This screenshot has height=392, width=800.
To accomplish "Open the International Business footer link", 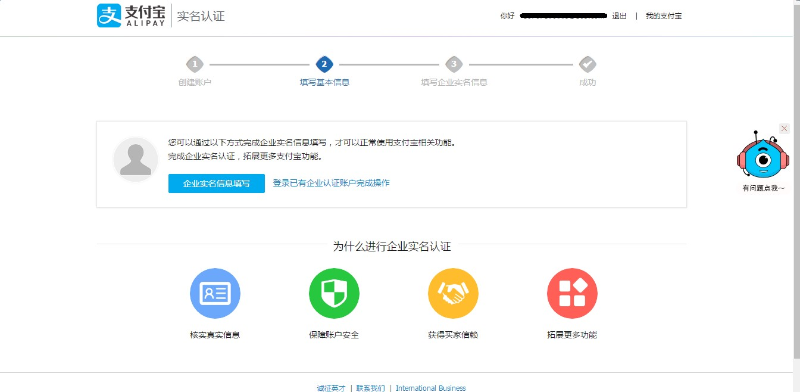I will coord(431,388).
